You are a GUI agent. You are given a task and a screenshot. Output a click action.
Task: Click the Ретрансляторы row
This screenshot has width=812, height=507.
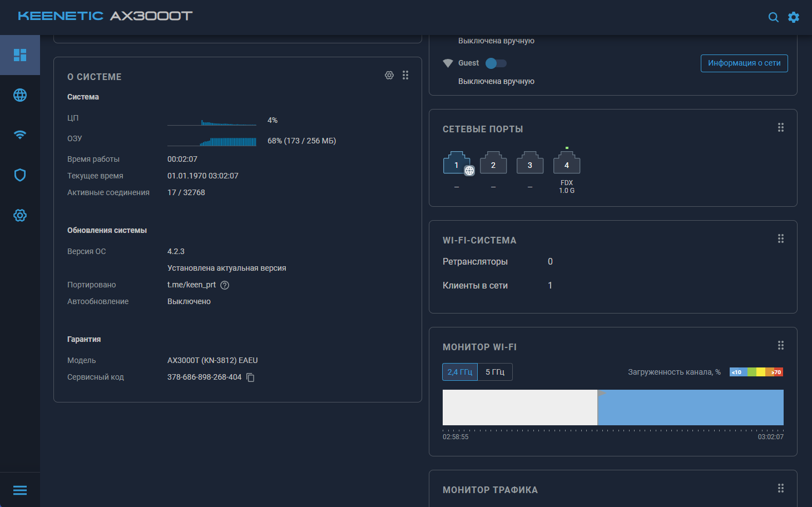pyautogui.click(x=498, y=262)
